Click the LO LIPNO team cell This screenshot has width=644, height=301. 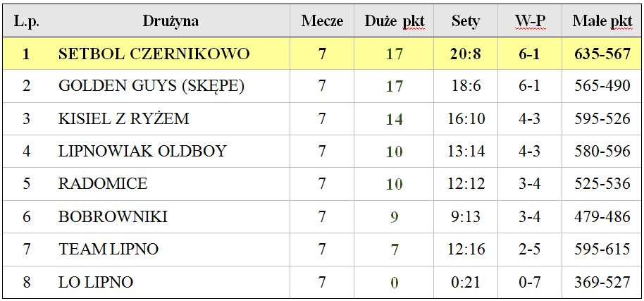tap(171, 282)
